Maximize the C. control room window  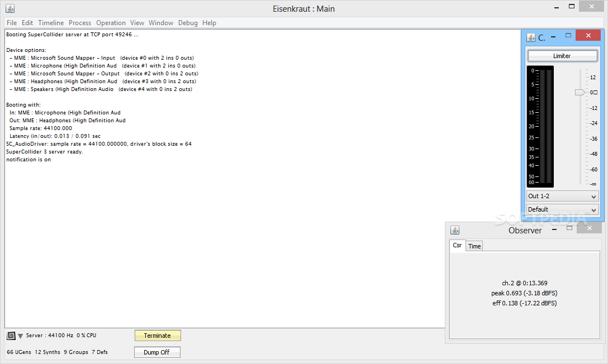568,35
